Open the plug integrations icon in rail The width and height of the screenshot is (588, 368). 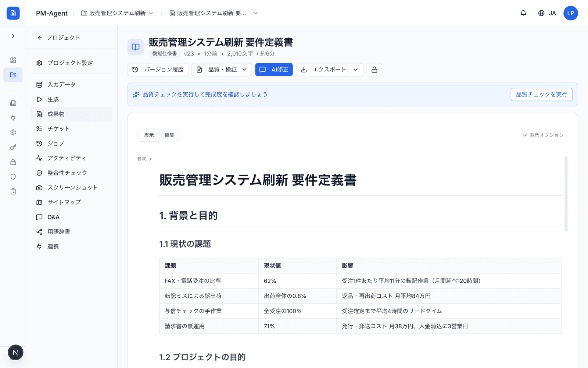click(x=13, y=118)
